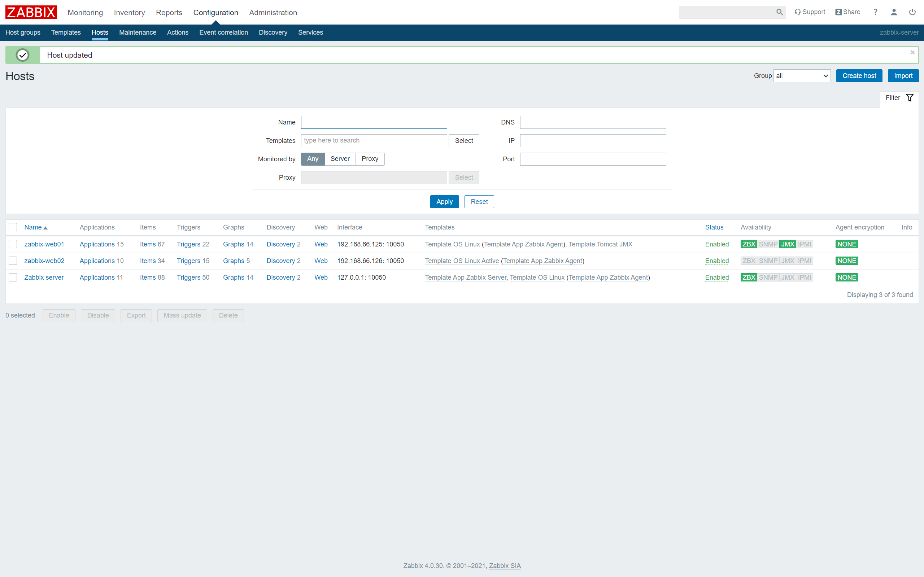The height and width of the screenshot is (577, 924).
Task: Open Template OS Linux Active link
Action: tap(462, 261)
